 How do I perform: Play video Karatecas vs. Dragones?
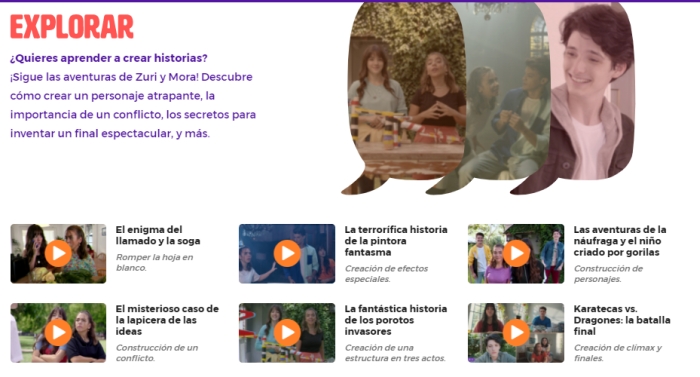[x=516, y=332]
